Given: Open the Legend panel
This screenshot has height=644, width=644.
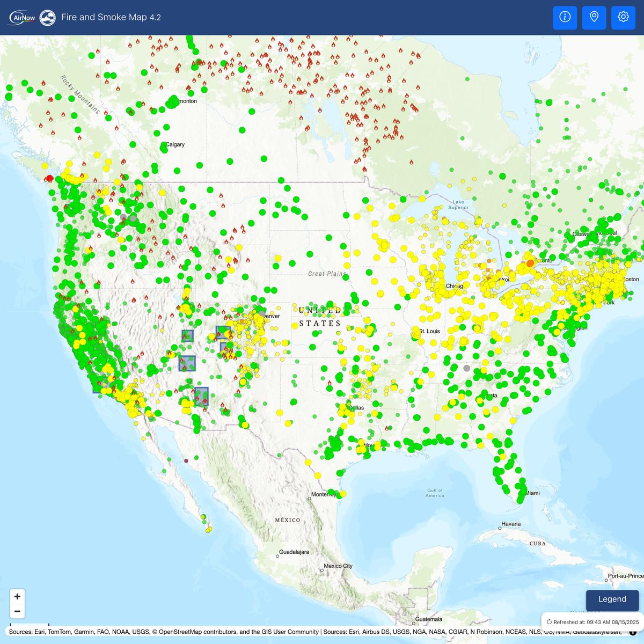Looking at the screenshot, I should (x=612, y=599).
